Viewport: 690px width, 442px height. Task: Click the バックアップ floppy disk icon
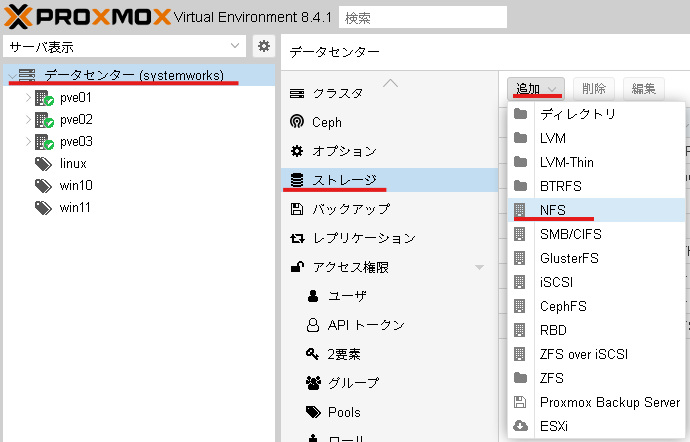297,209
